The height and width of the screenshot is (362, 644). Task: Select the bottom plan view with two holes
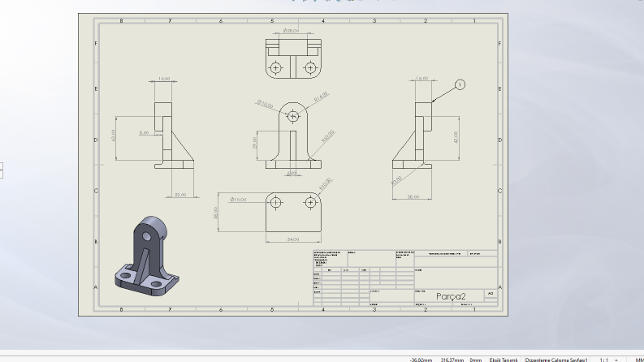pyautogui.click(x=293, y=212)
